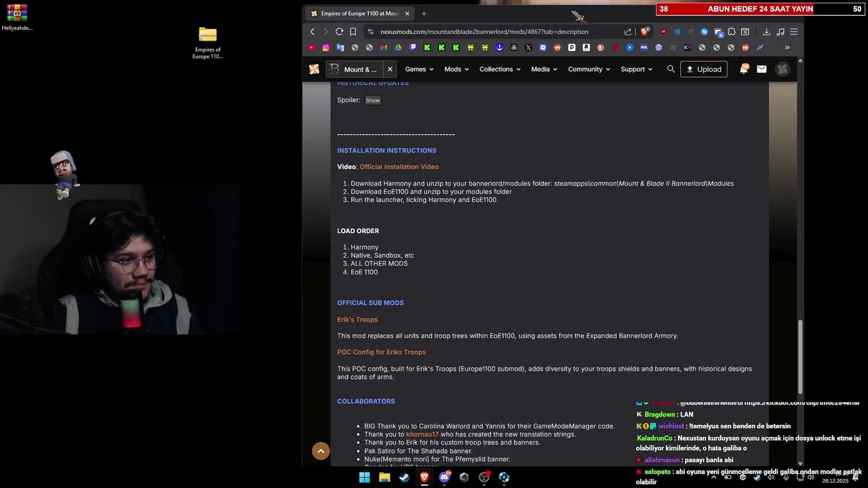Open the WinRAR archive desktop icon

17,18
